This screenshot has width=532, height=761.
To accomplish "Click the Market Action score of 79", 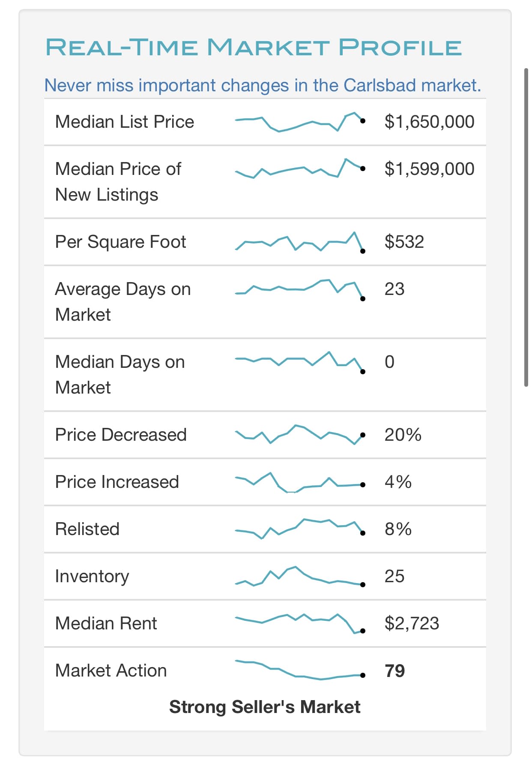I will pos(395,671).
